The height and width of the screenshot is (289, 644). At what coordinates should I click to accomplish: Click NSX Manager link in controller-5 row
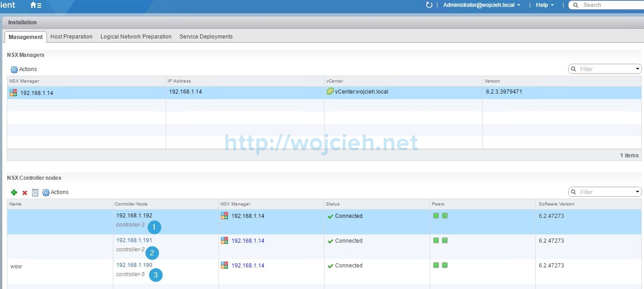tap(248, 266)
